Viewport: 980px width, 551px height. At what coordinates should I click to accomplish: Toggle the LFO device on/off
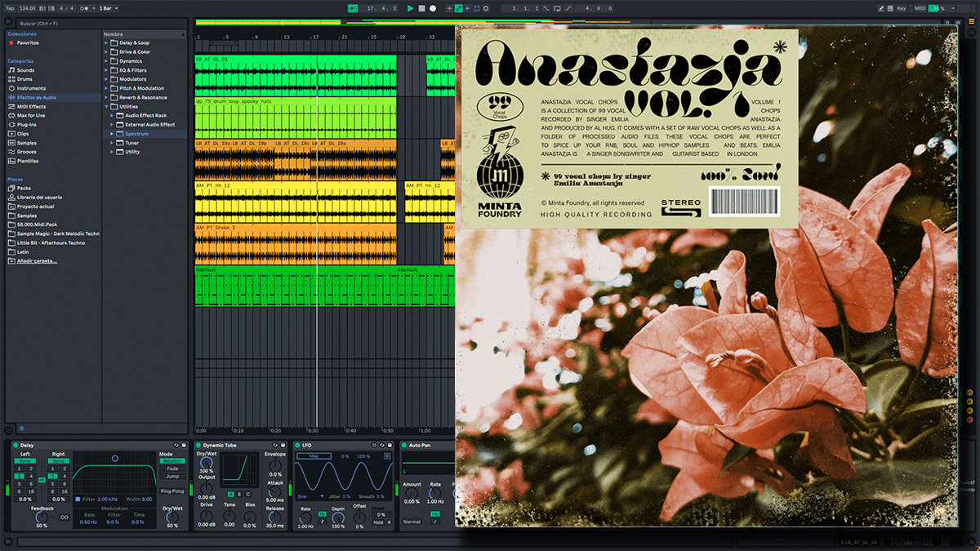click(298, 445)
